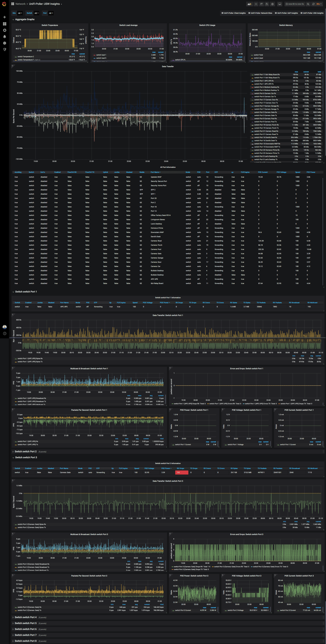The image size is (326, 644).
Task: Click color swatch of 'switch Port 4 Bubba's Desktop Rx'
Action: click(252, 87)
